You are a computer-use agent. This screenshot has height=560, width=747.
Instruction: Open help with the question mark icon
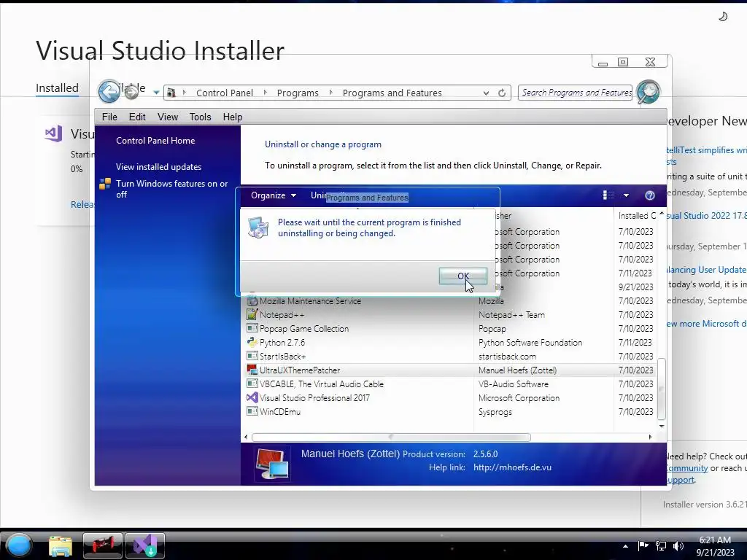649,195
